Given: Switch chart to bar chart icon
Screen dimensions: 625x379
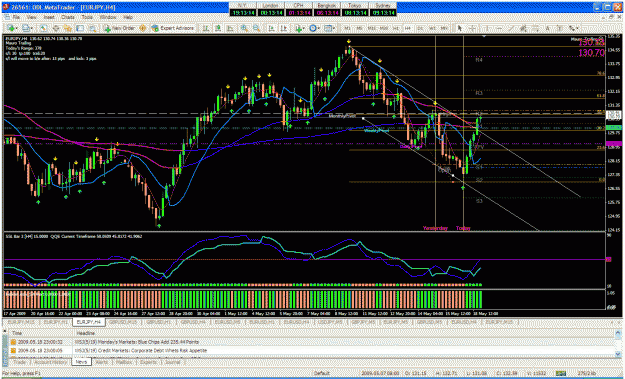Looking at the screenshot, I should click(206, 28).
